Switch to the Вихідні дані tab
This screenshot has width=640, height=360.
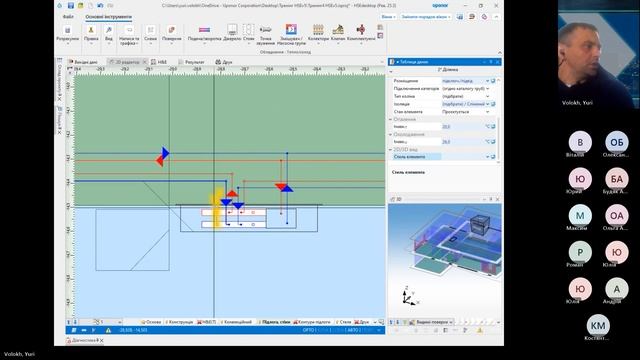click(83, 62)
